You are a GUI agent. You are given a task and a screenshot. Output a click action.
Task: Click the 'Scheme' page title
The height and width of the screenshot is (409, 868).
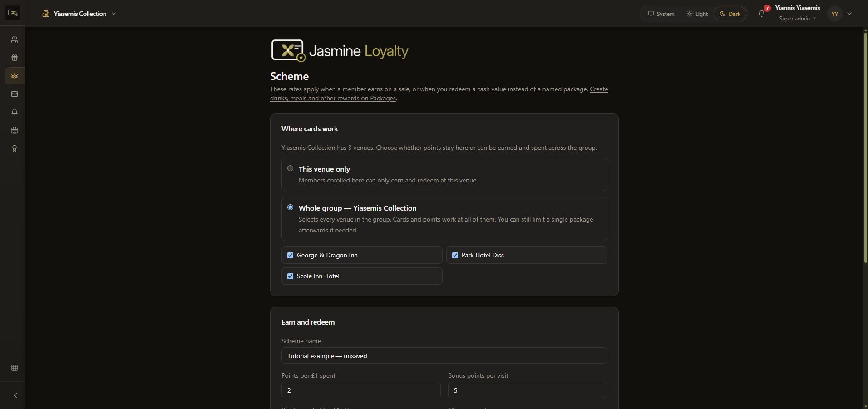coord(289,76)
